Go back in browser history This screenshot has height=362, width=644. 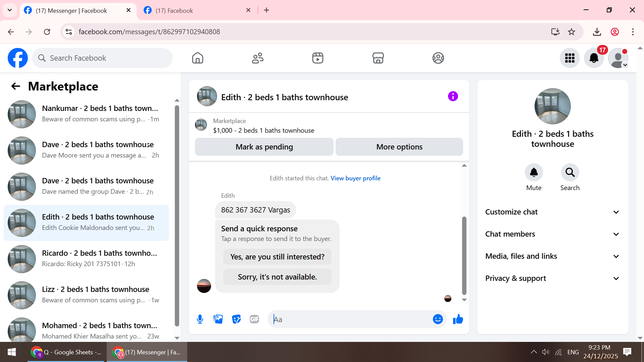click(11, 32)
